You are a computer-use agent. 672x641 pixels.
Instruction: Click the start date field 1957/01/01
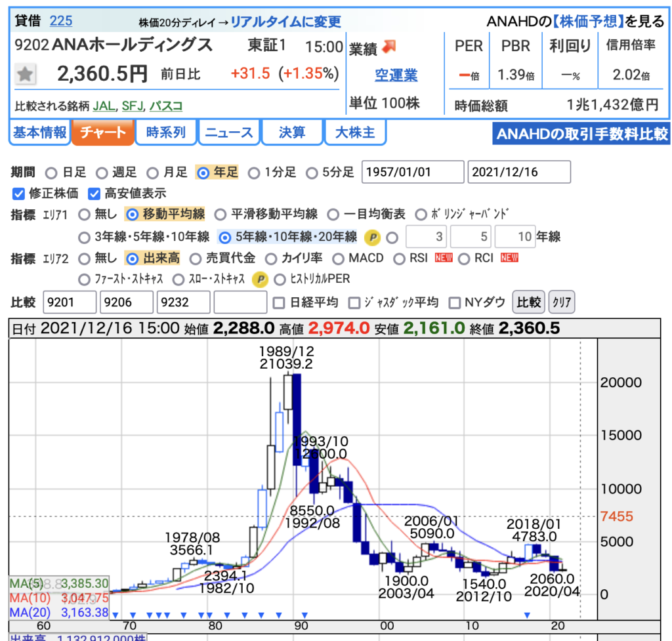tap(413, 172)
